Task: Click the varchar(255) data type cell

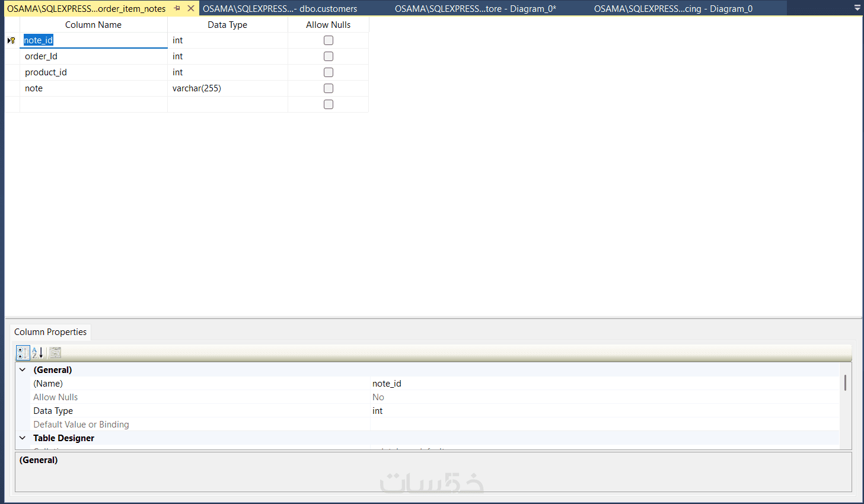Action: pos(228,88)
